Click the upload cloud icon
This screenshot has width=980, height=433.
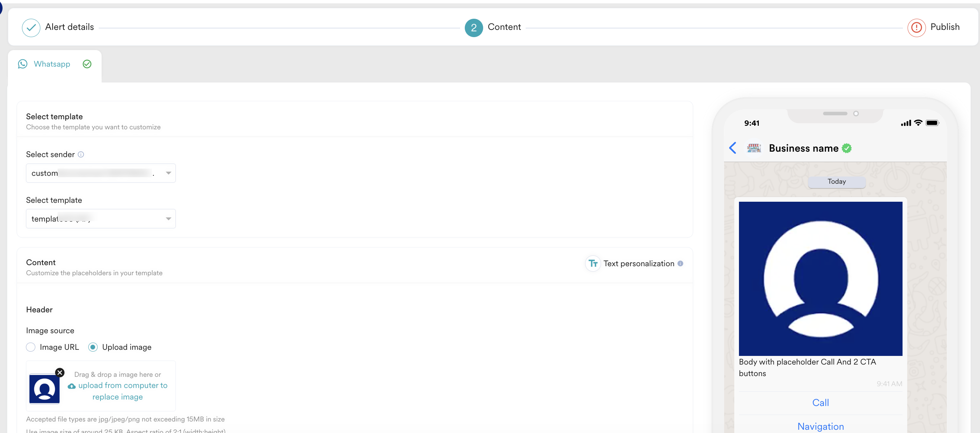click(72, 386)
